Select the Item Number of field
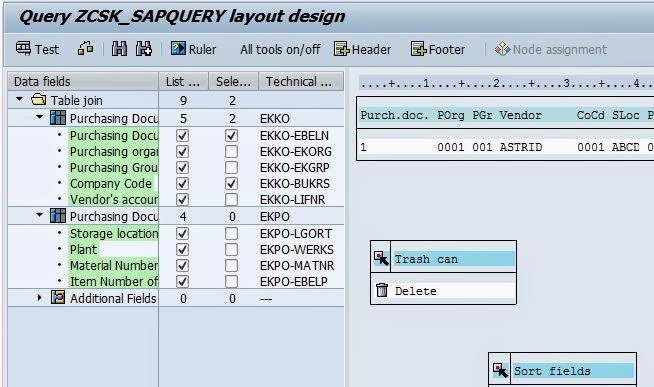 click(x=113, y=281)
